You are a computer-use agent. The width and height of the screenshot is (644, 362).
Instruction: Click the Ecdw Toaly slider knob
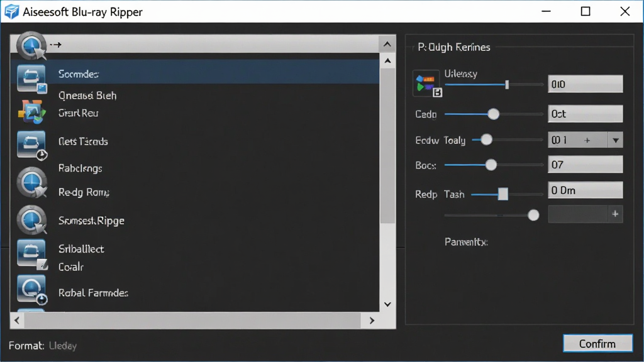click(x=486, y=140)
